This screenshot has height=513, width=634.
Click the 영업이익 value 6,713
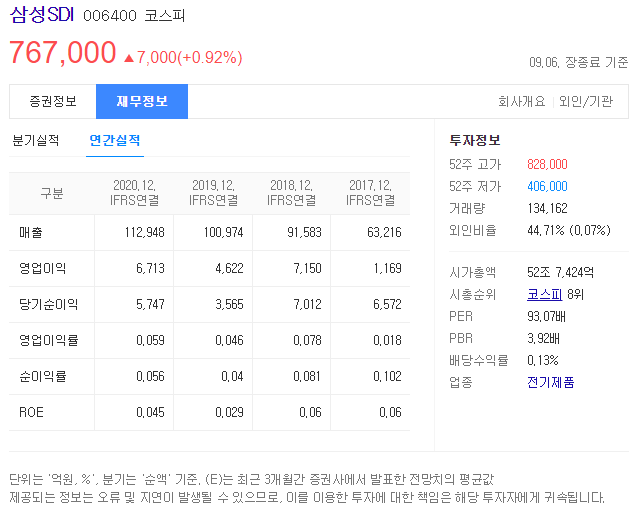coord(150,268)
